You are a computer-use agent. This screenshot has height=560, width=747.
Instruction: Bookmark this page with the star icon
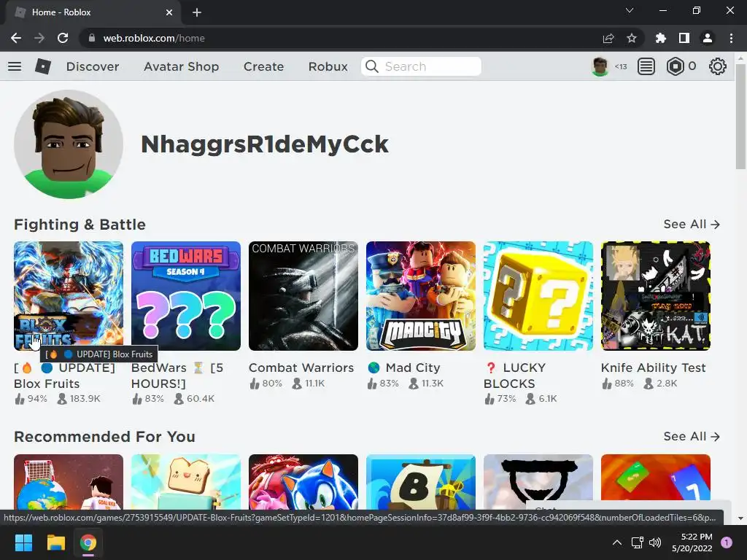tap(632, 38)
